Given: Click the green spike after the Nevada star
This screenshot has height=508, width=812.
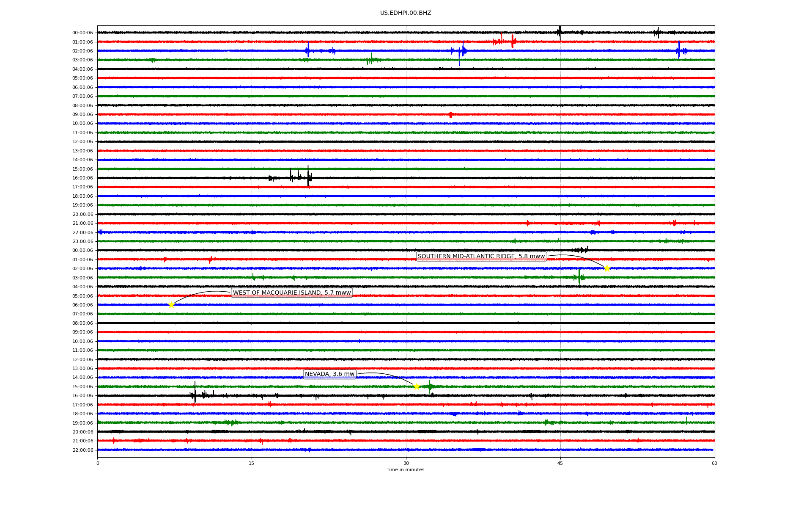Looking at the screenshot, I should (x=430, y=386).
